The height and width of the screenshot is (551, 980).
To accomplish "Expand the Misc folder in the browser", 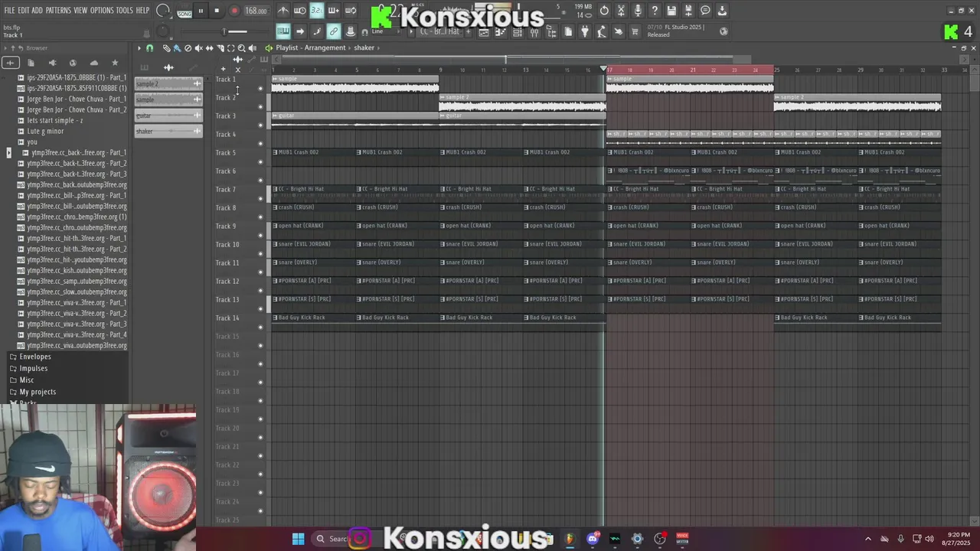I will coord(27,380).
